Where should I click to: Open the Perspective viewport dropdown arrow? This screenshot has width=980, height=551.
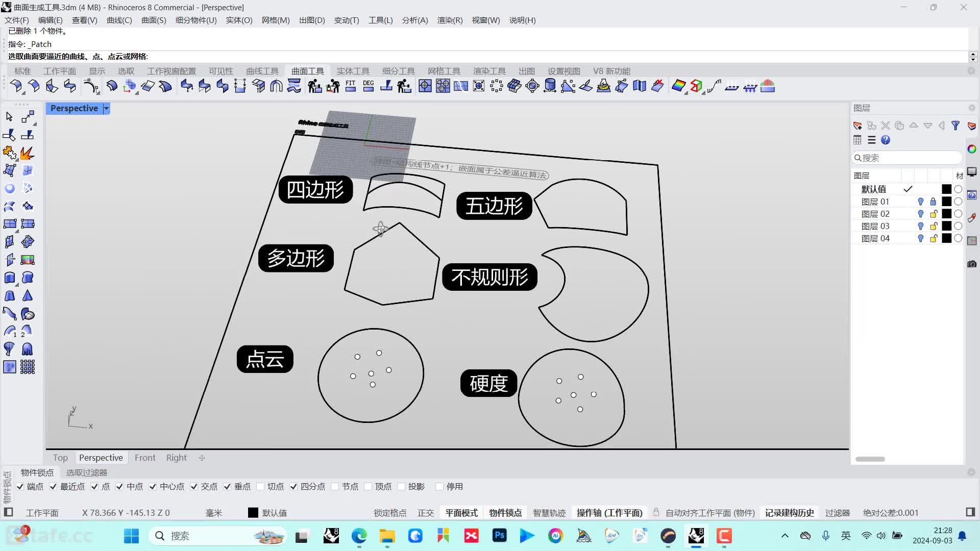click(x=106, y=108)
